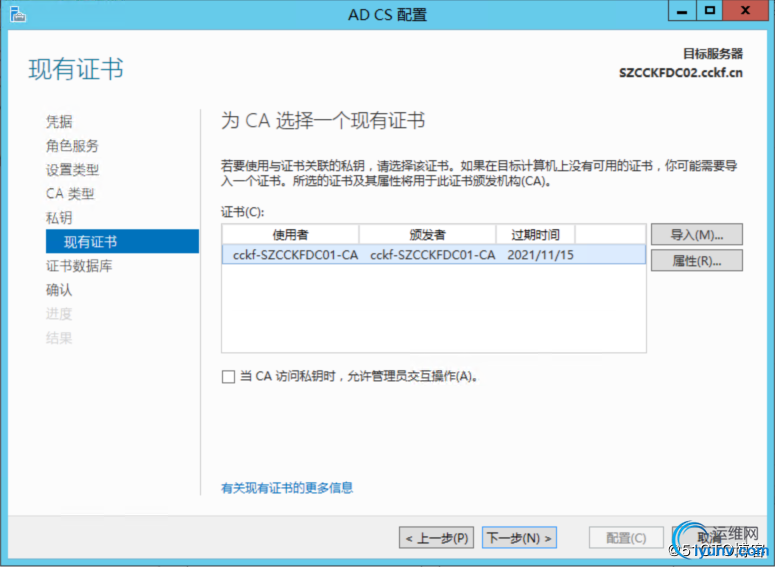Select certificate row cckf-SZCCKFDC01-CA
Image resolution: width=775 pixels, height=567 pixels.
click(x=433, y=255)
